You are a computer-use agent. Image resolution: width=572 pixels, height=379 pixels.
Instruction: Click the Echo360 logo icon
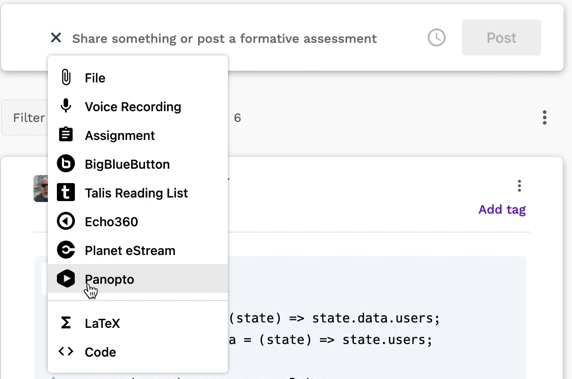(x=66, y=221)
